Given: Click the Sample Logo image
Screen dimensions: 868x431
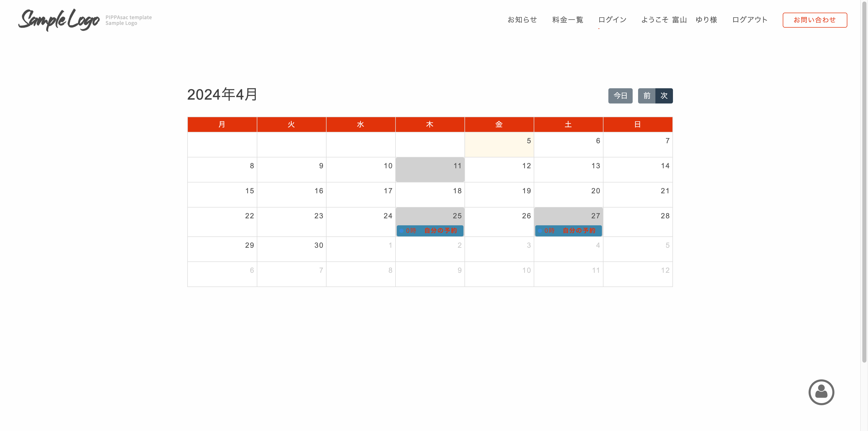Looking at the screenshot, I should click(59, 20).
